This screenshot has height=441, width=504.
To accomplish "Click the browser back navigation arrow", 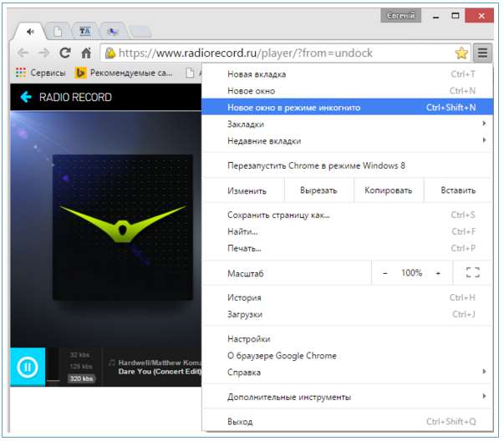I will click(x=23, y=53).
